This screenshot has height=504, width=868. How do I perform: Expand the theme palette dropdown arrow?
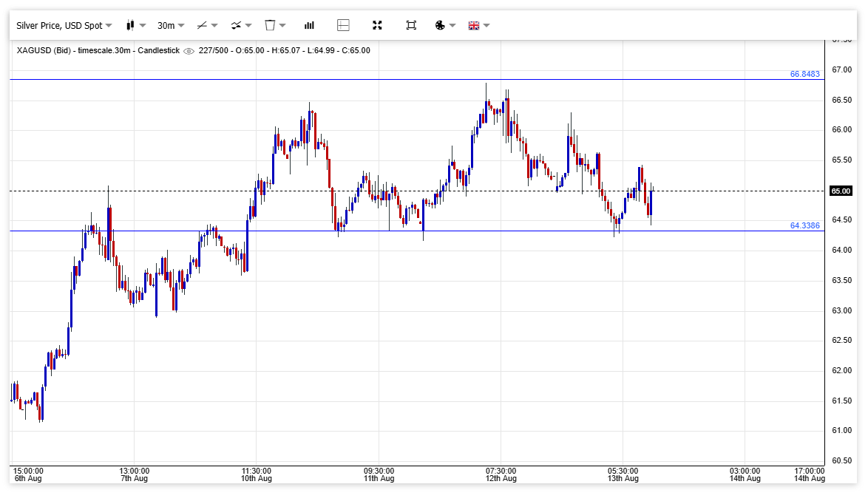point(452,25)
